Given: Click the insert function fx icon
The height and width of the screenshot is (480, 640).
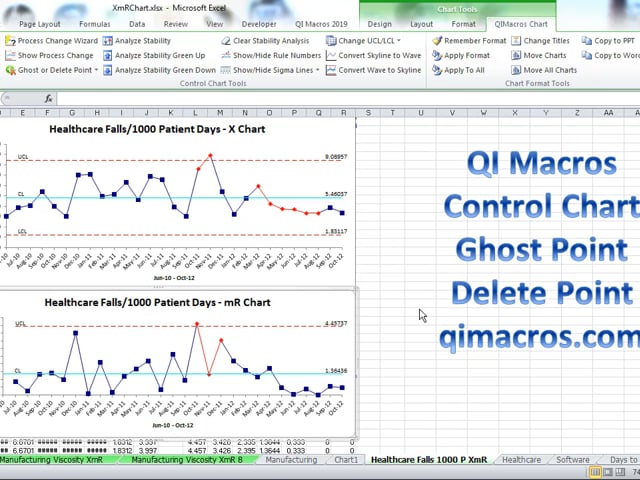Looking at the screenshot, I should [x=49, y=98].
